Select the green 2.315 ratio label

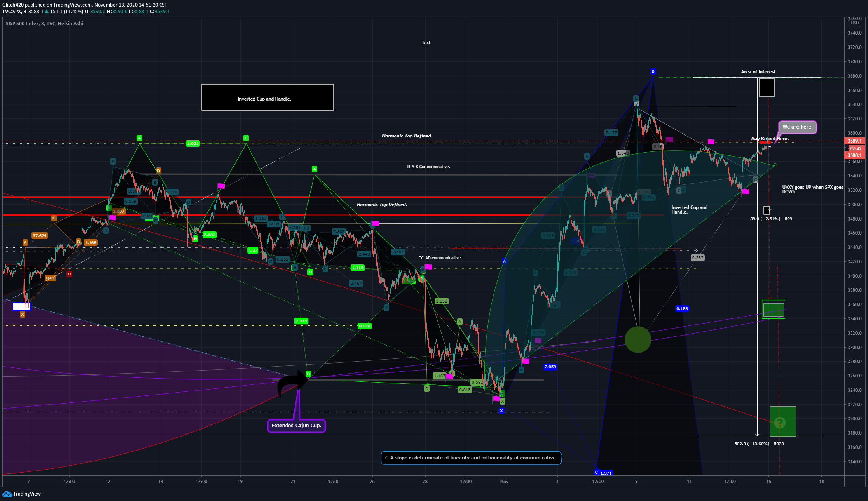click(x=301, y=321)
